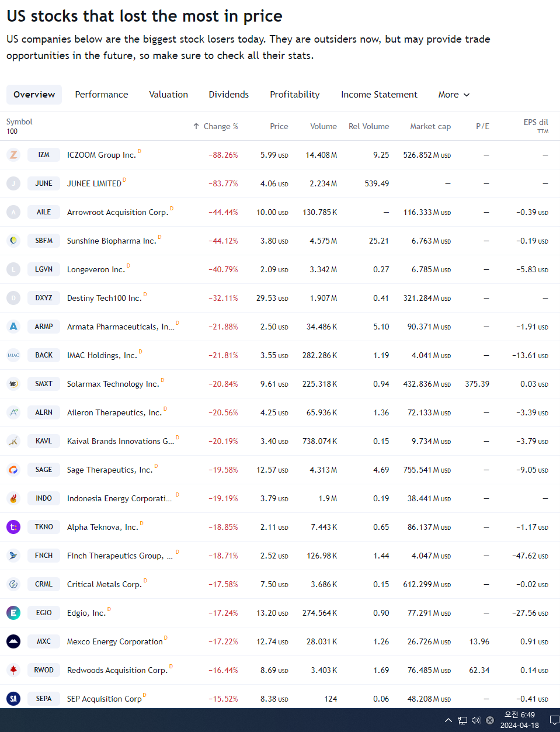Click the 755.541 M market cap value
This screenshot has height=732, width=560.
[427, 470]
